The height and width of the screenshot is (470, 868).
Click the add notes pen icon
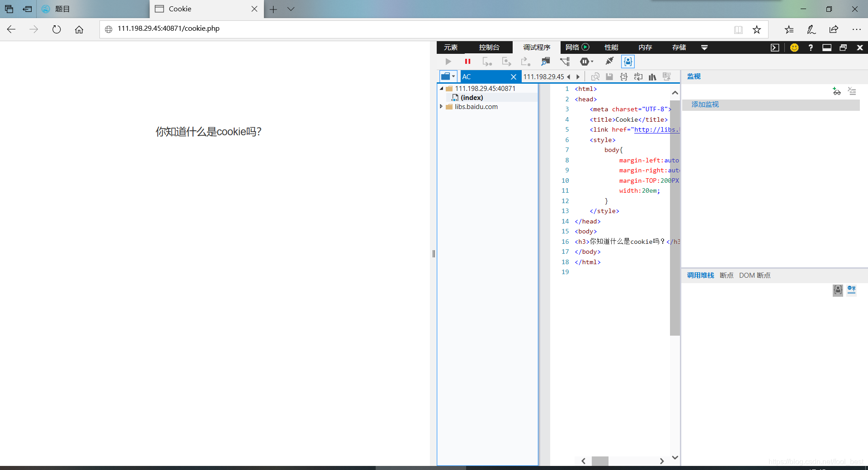[x=811, y=29]
